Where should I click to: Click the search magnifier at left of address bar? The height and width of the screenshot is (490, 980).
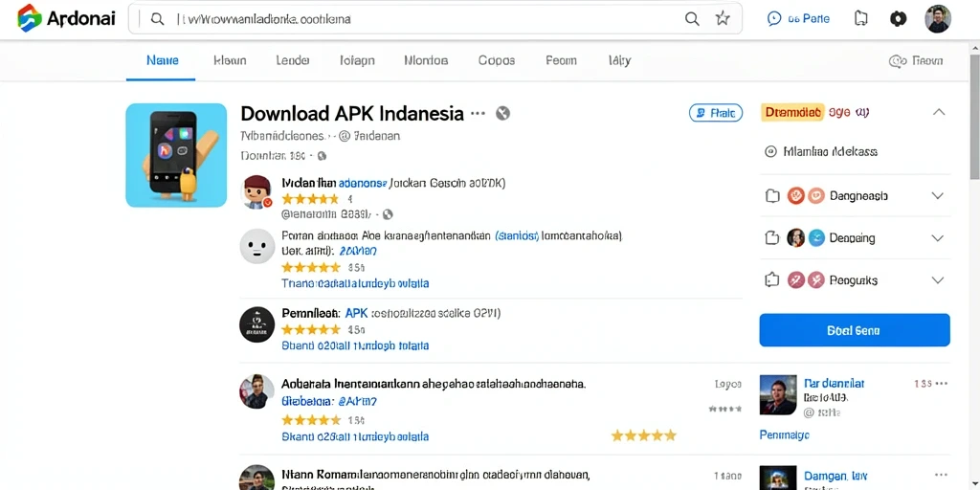click(158, 19)
